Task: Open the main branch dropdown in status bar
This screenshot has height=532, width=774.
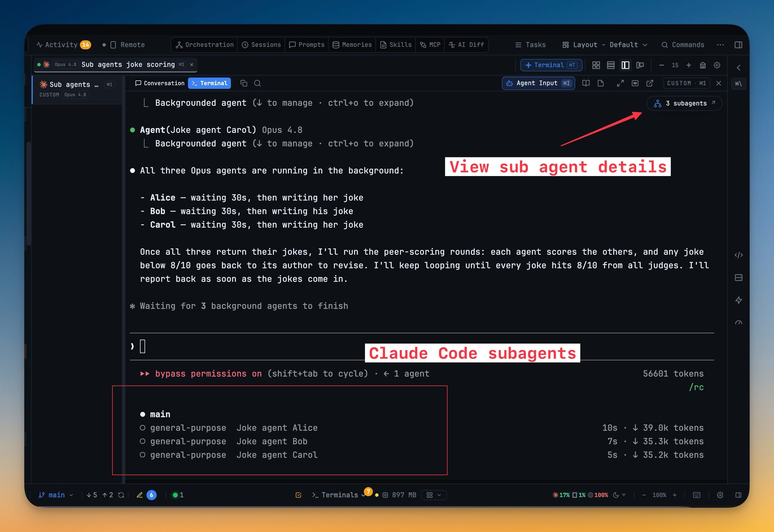Action: click(x=56, y=495)
